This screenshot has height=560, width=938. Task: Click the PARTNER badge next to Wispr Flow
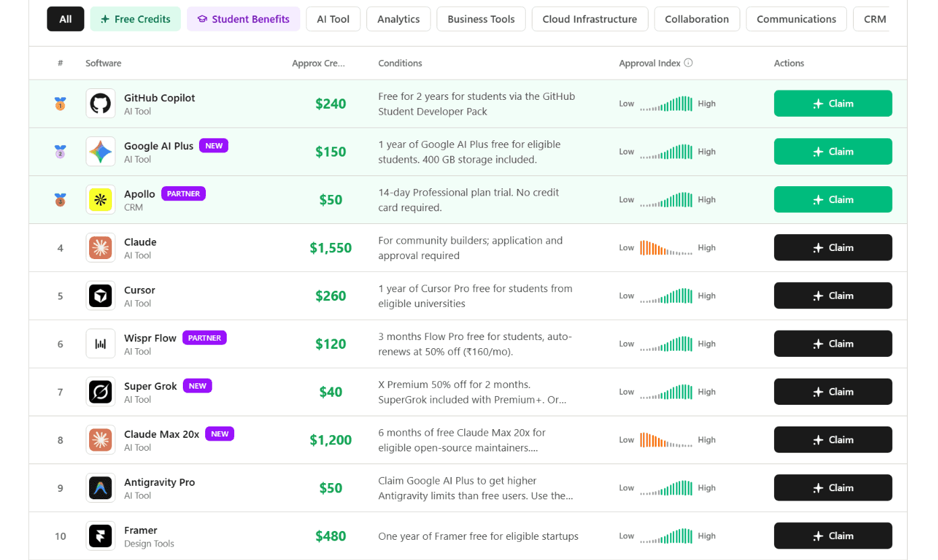coord(204,338)
